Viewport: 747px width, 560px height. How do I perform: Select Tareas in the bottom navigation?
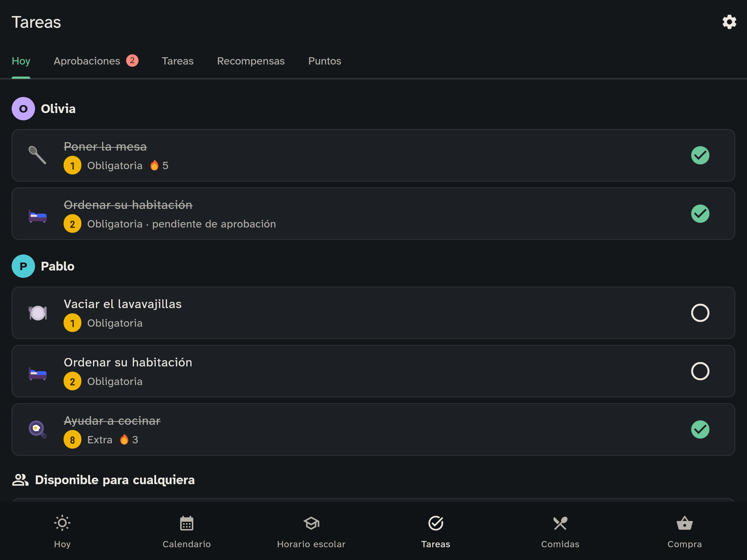tap(436, 532)
